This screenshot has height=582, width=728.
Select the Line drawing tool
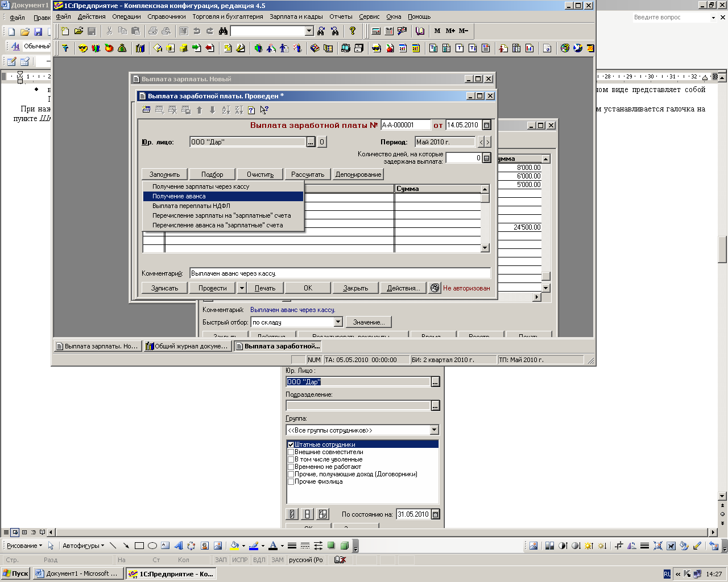pos(113,546)
